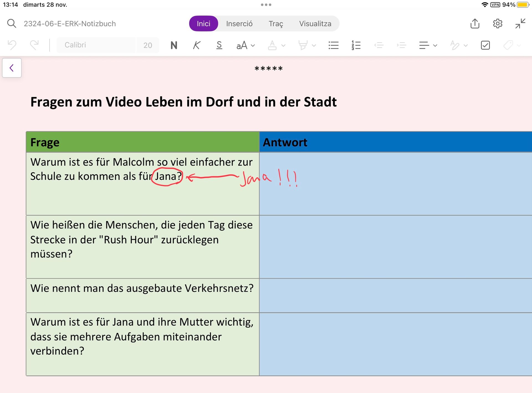Switch to the Traç tab
The width and height of the screenshot is (532, 393).
pyautogui.click(x=276, y=24)
